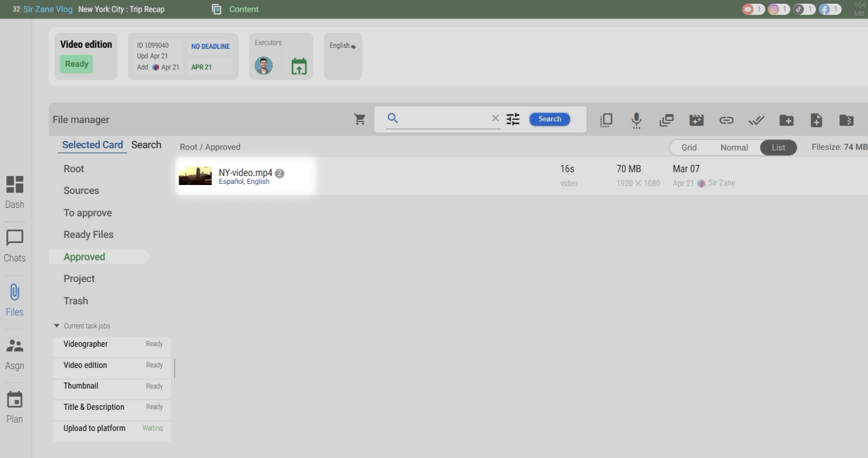868x458 pixels.
Task: Select the List view mode
Action: point(778,147)
